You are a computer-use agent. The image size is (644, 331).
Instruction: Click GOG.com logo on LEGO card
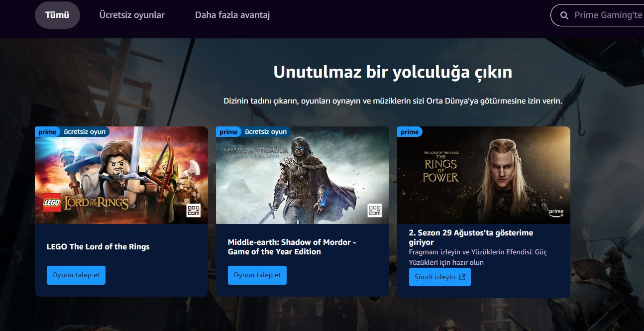[x=193, y=211]
